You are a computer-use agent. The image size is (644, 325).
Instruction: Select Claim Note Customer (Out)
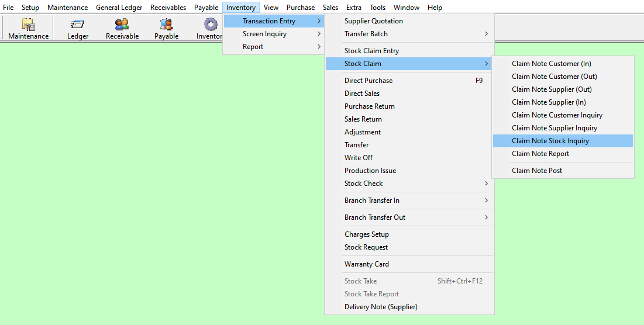point(563,77)
